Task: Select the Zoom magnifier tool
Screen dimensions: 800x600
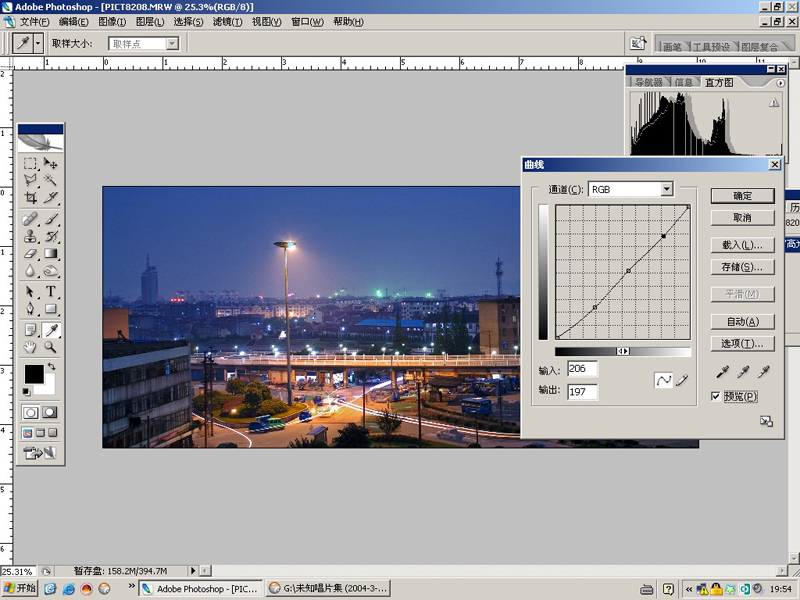Action: coord(51,347)
